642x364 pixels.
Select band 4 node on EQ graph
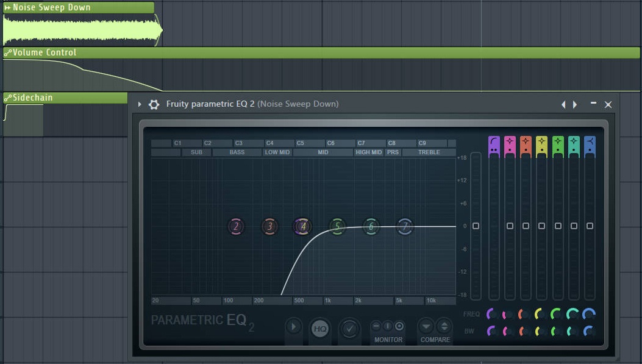point(303,226)
